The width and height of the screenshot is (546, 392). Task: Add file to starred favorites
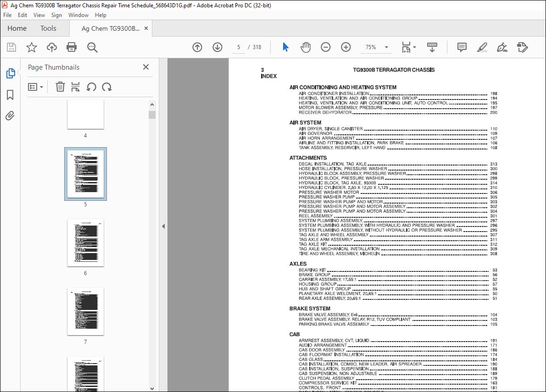point(32,47)
